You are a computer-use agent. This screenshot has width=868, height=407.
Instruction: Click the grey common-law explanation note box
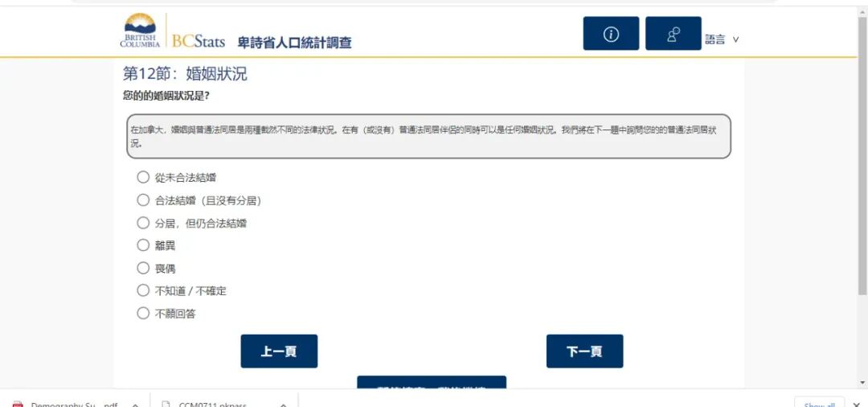coord(428,136)
